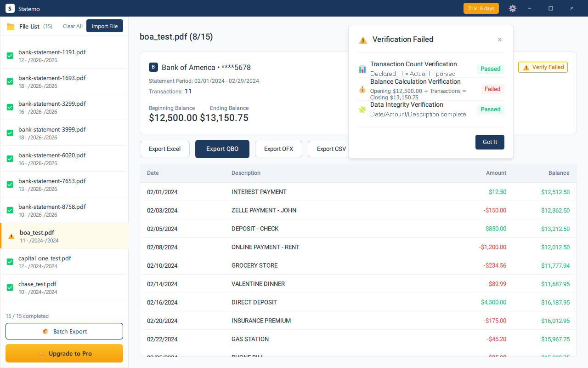This screenshot has width=588, height=368.
Task: Toggle checkbox for bank-statement-1191.pdf
Action: pos(10,56)
